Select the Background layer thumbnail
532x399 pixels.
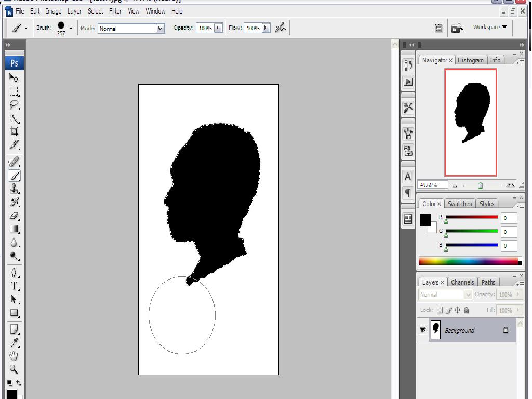click(435, 329)
